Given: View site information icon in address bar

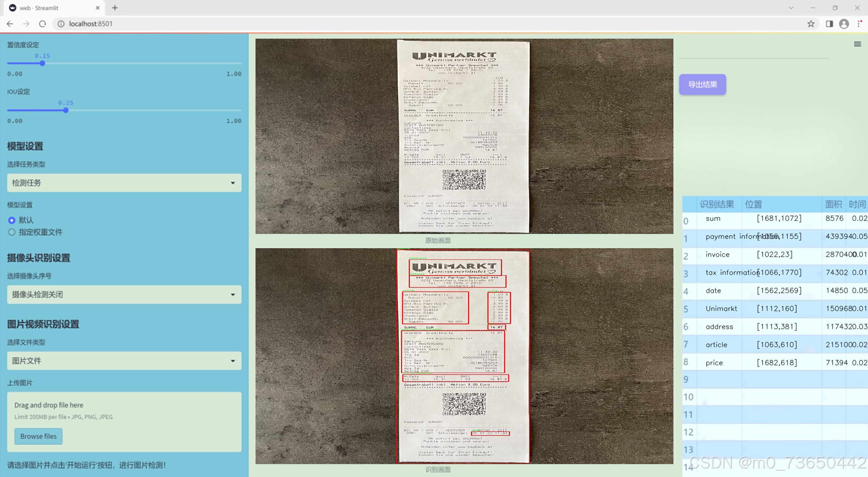Looking at the screenshot, I should pos(61,24).
